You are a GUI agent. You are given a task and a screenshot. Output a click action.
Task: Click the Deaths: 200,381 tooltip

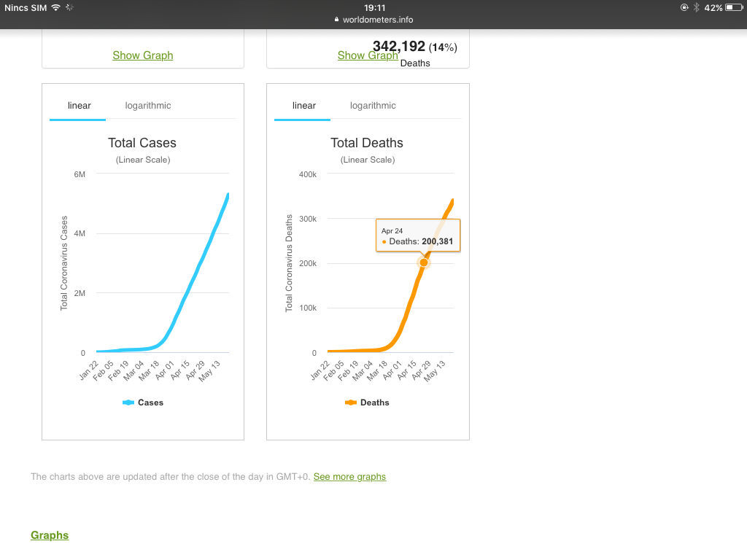[418, 236]
